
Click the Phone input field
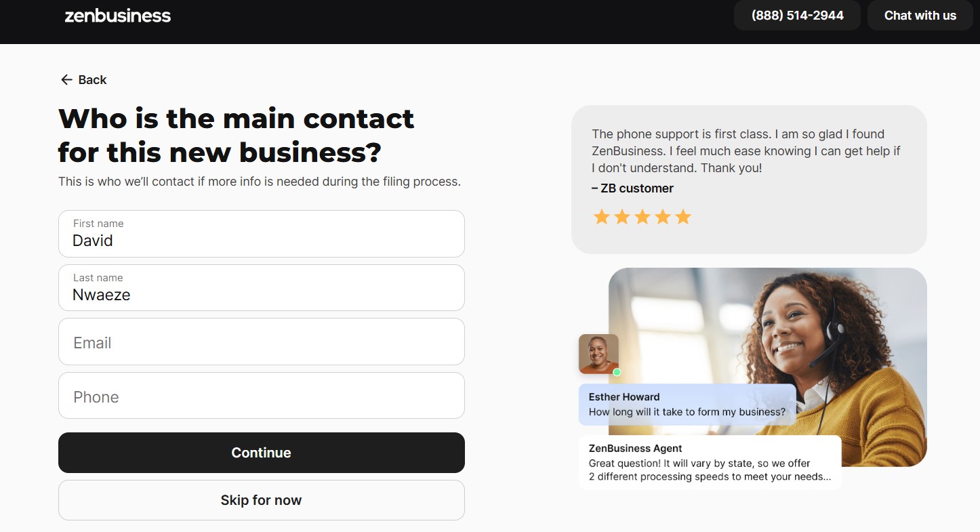pyautogui.click(x=261, y=396)
